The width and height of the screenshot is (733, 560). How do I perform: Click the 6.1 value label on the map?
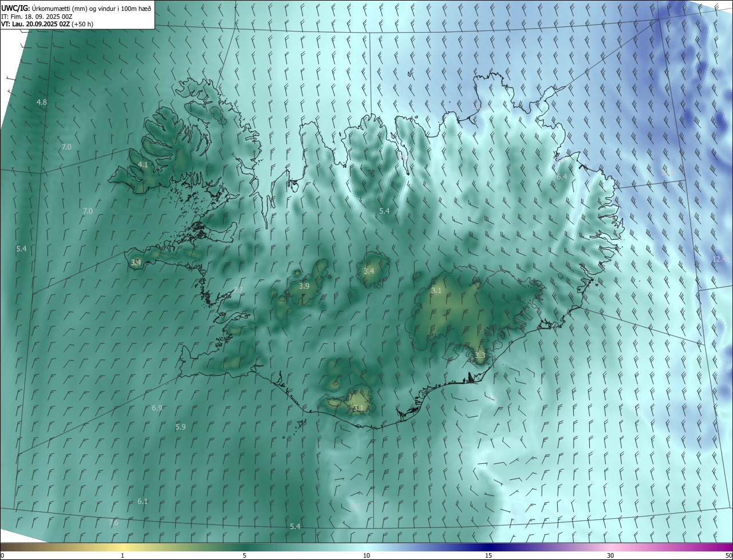pyautogui.click(x=143, y=502)
